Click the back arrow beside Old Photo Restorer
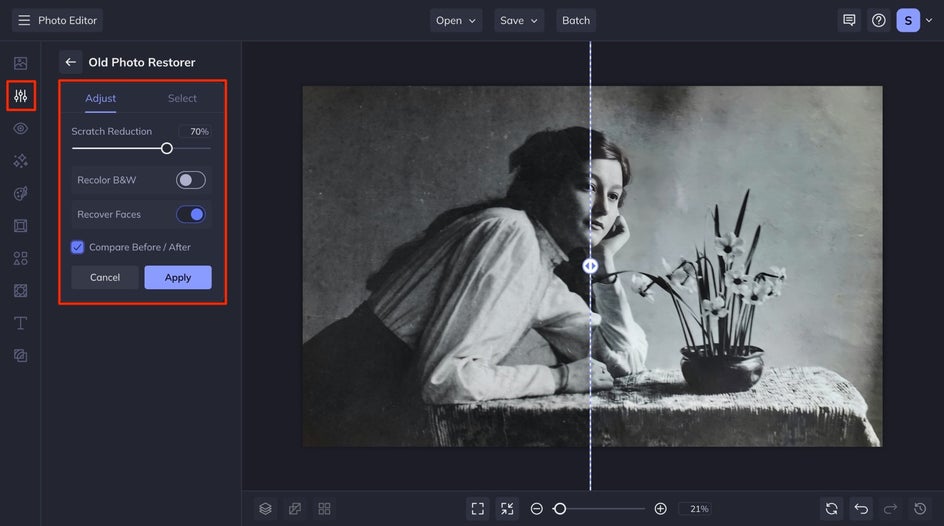 pyautogui.click(x=70, y=62)
